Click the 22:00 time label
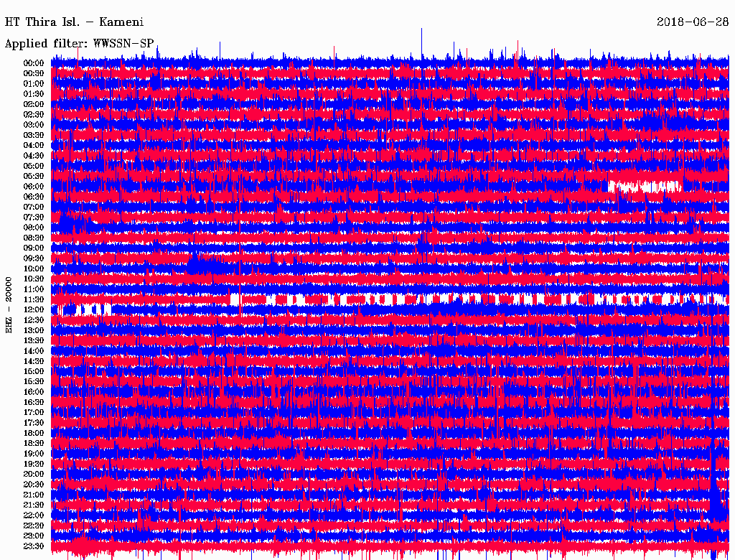The width and height of the screenshot is (735, 560). click(33, 515)
